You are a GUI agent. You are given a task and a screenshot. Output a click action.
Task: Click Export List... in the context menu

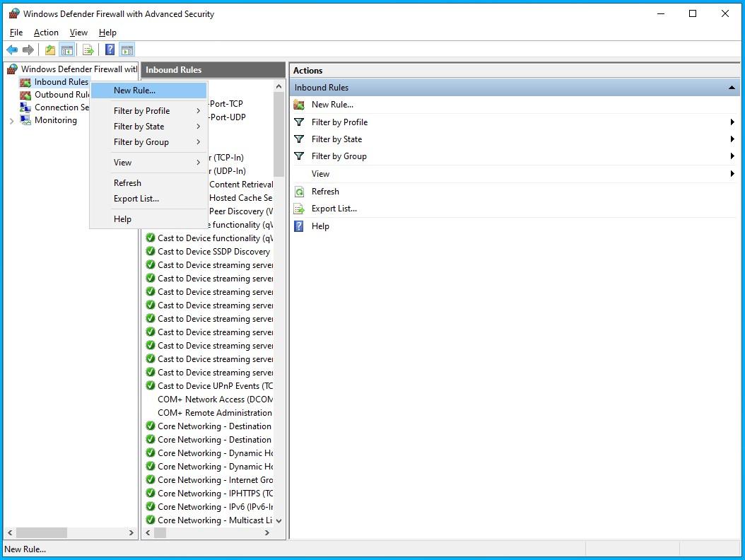pos(136,199)
